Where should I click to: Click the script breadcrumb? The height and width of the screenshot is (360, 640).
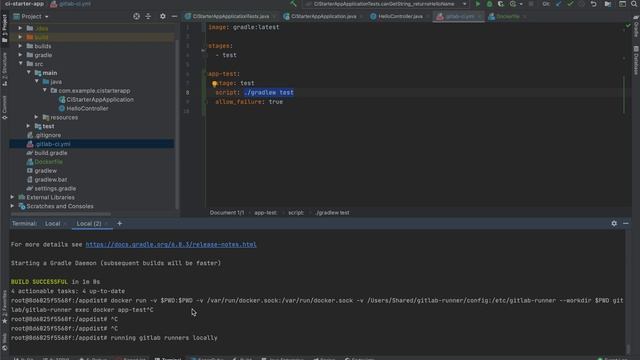pyautogui.click(x=296, y=213)
